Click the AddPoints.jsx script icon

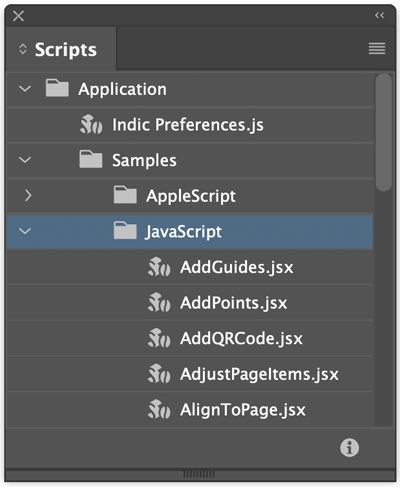tap(159, 302)
